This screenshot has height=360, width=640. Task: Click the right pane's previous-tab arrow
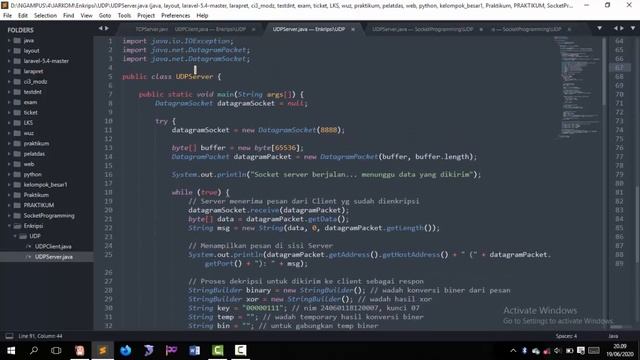click(616, 28)
